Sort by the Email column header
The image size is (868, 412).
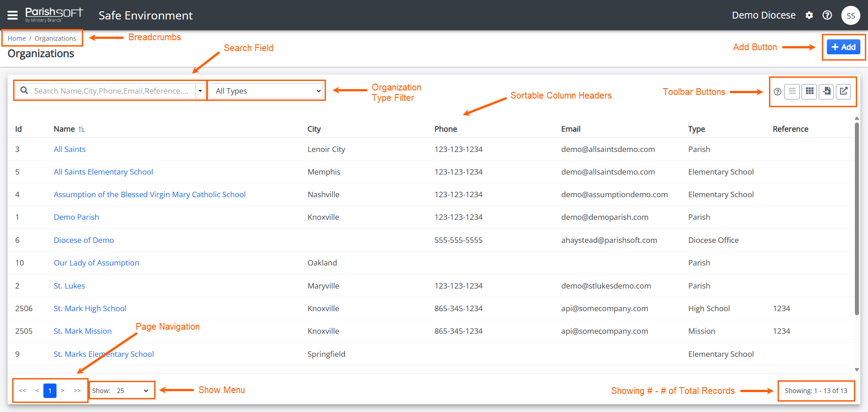point(571,129)
